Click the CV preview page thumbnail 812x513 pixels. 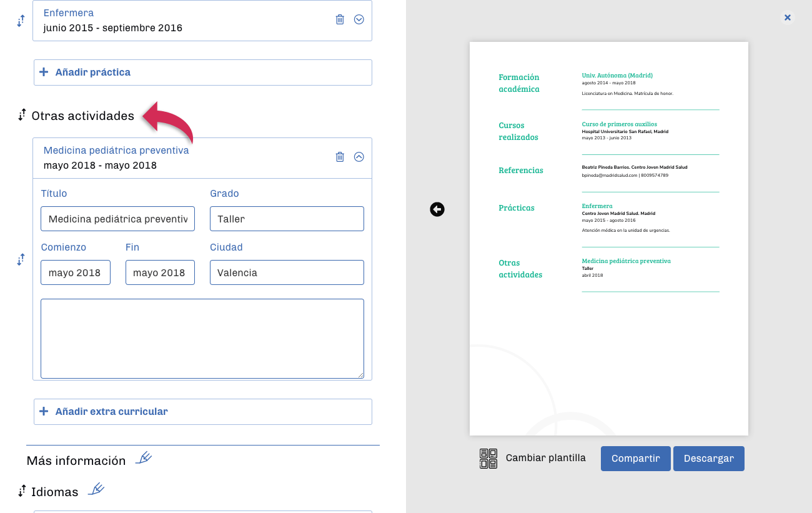coord(609,239)
